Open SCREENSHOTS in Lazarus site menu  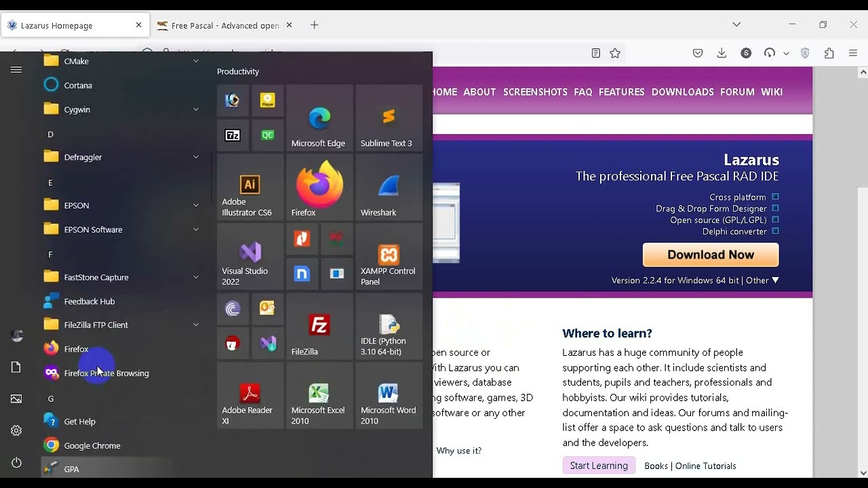pos(535,91)
